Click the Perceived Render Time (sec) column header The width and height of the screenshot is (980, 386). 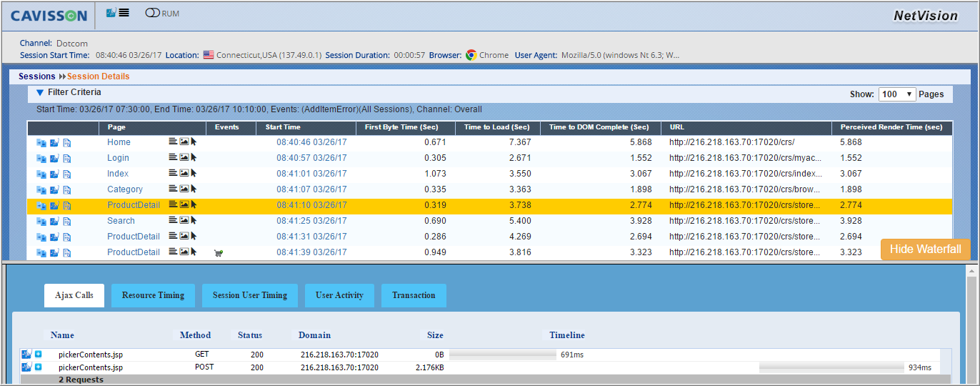(892, 127)
